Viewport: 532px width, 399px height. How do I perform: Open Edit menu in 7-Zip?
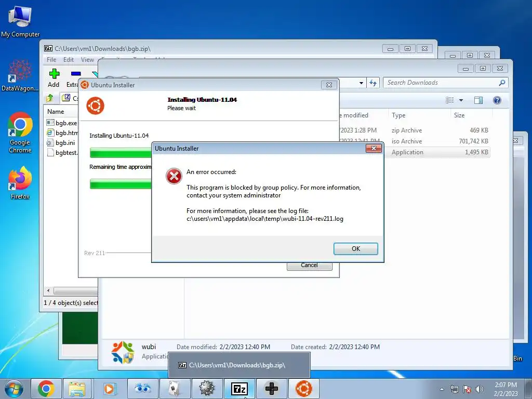[68, 60]
